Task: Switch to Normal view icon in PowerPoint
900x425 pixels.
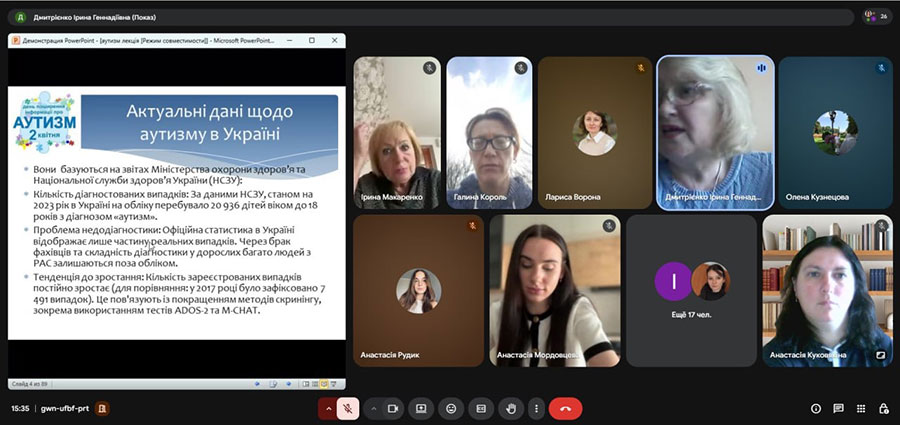Action: pyautogui.click(x=306, y=384)
